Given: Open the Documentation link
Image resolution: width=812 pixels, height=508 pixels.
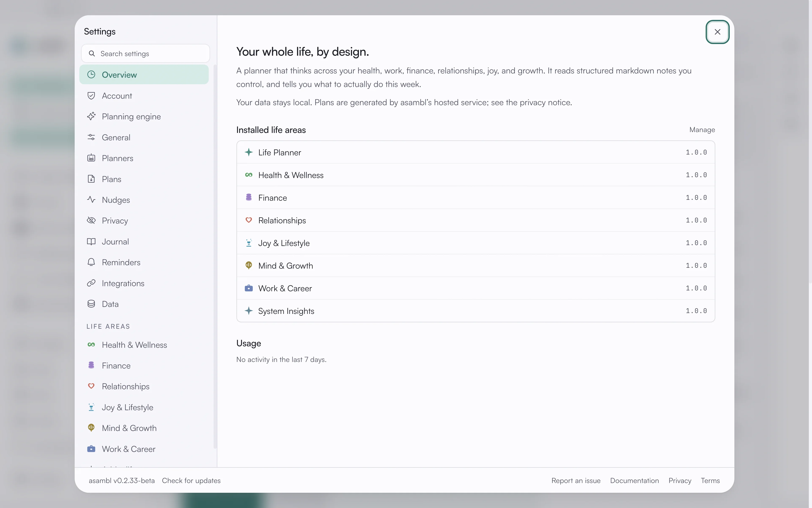Looking at the screenshot, I should [635, 480].
